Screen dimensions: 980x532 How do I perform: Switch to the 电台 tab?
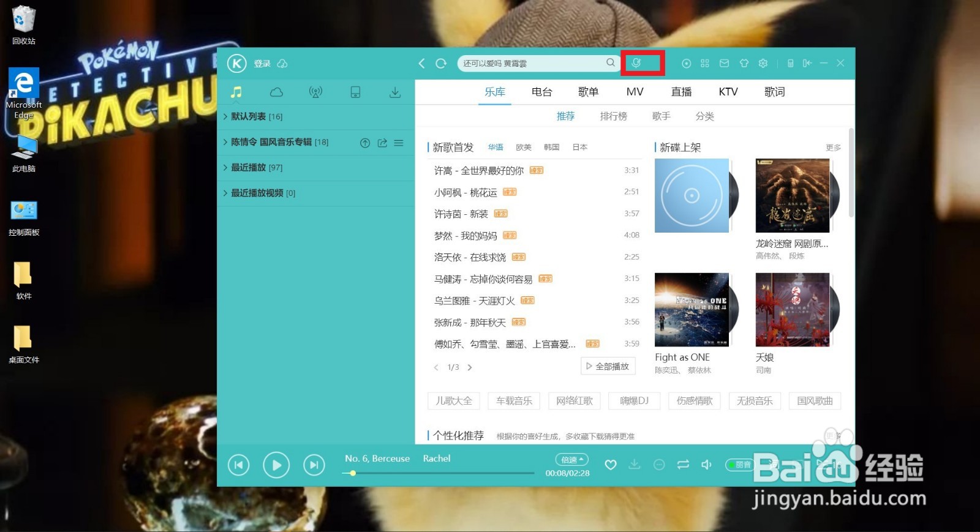[541, 92]
